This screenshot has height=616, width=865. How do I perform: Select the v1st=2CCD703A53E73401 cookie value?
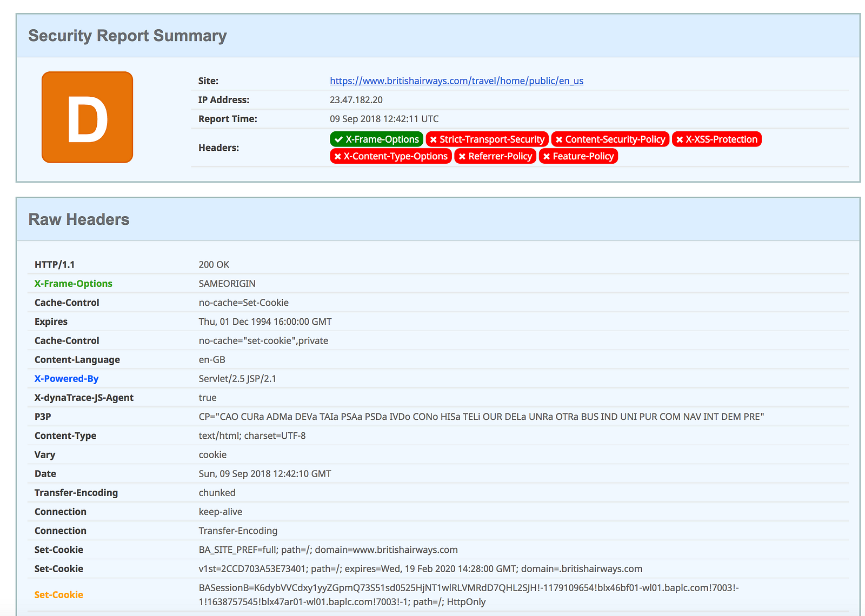pyautogui.click(x=421, y=569)
